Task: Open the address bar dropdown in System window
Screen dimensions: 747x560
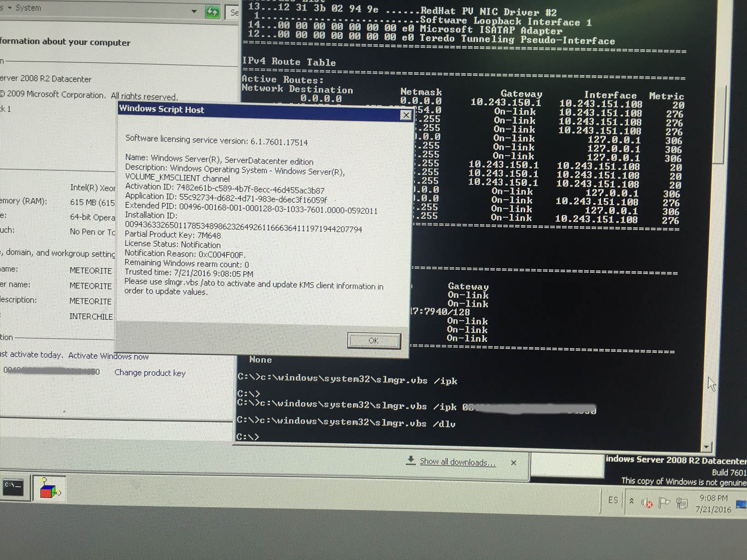Action: 194,11
